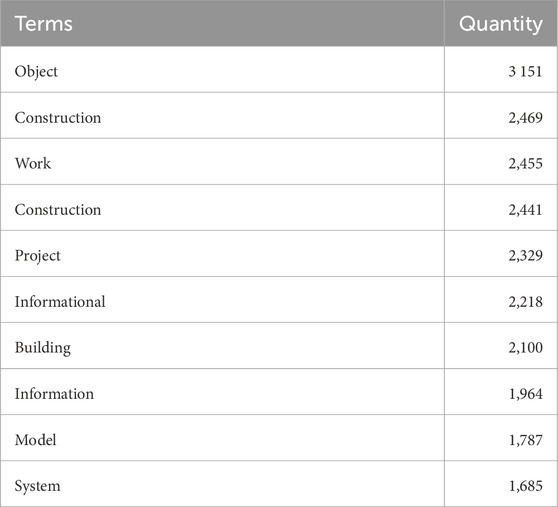The width and height of the screenshot is (558, 507).
Task: Click the Project term cell
Action: pos(222,254)
